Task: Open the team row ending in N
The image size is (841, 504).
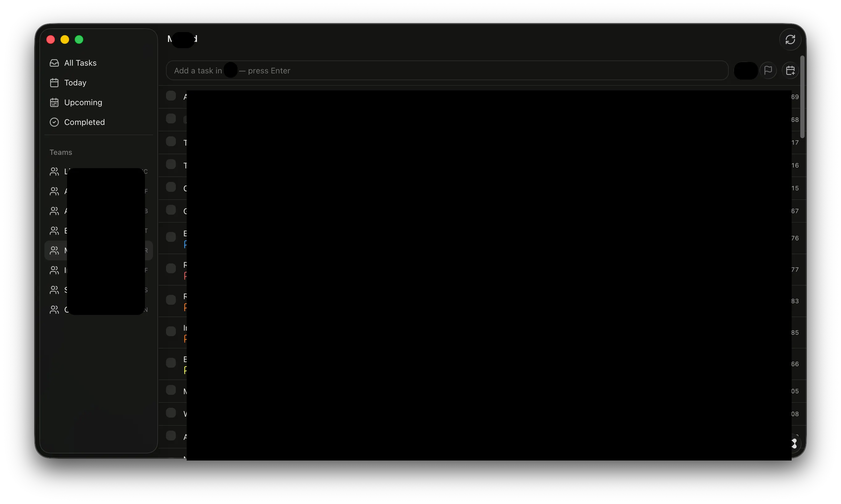Action: [x=98, y=309]
